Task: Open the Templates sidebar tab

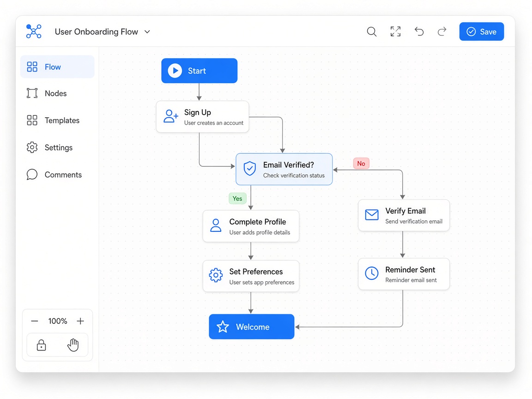Action: click(57, 121)
